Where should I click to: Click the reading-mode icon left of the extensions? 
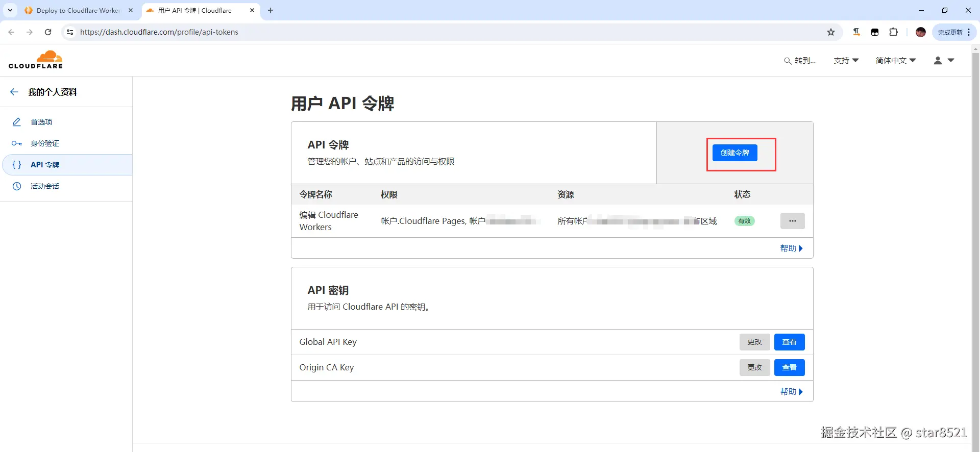pos(856,32)
